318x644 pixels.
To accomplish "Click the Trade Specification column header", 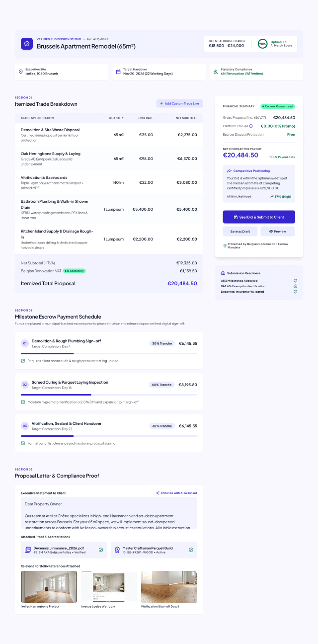I will pos(37,118).
